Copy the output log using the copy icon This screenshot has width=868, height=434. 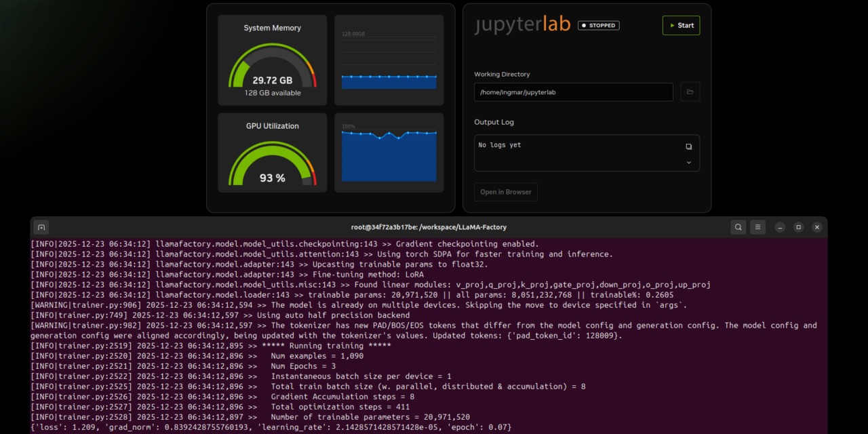(689, 146)
